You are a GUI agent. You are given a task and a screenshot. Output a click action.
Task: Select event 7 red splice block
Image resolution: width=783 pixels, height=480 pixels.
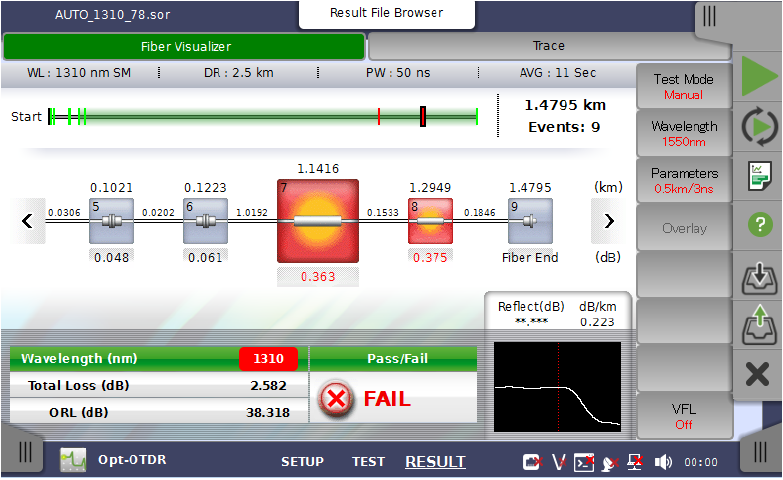pos(317,221)
